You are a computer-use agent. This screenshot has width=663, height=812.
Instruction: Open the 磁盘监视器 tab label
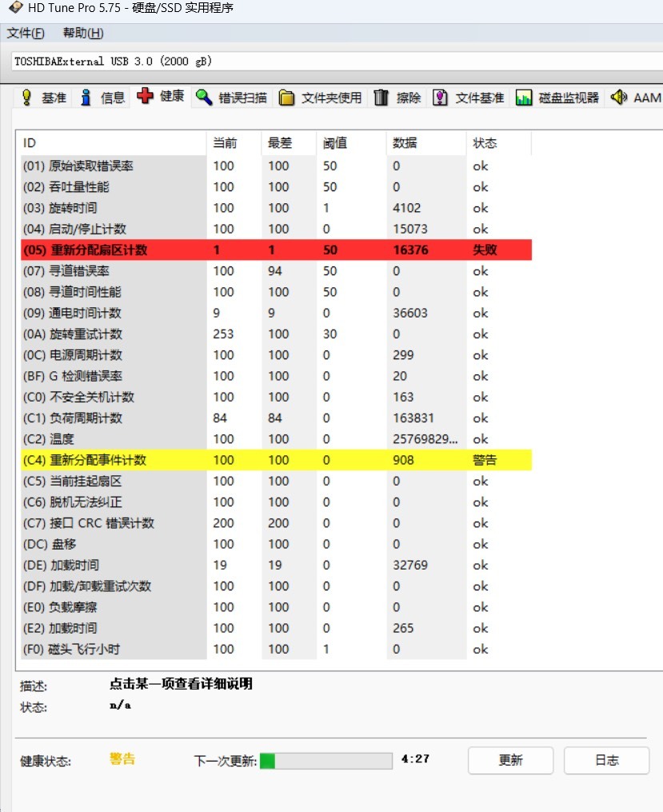coord(569,98)
